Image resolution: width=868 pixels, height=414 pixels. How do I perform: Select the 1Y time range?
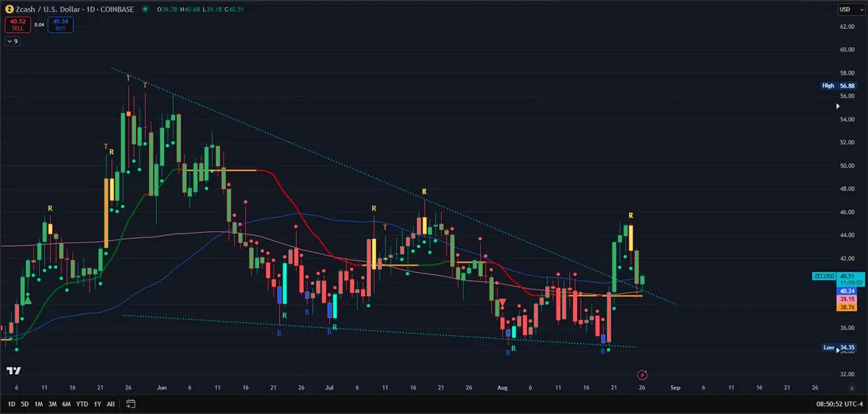pyautogui.click(x=97, y=403)
